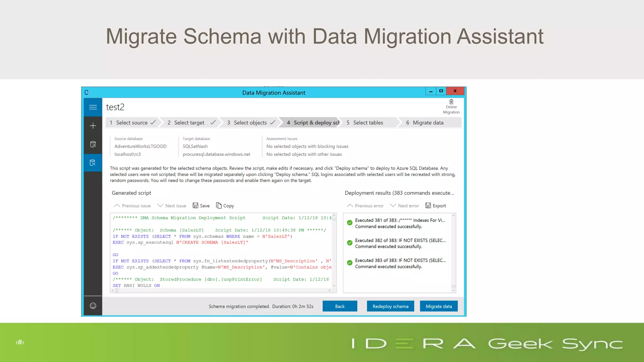This screenshot has width=644, height=362.
Task: Click the Migrate data button
Action: click(439, 306)
